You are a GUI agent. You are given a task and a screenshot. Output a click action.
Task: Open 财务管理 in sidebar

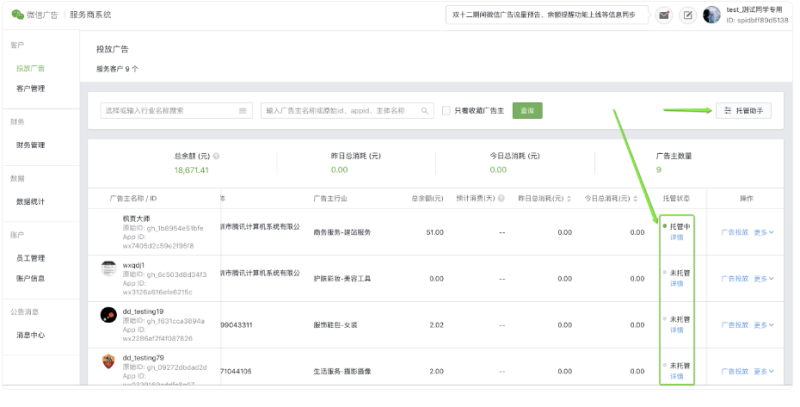pos(31,145)
